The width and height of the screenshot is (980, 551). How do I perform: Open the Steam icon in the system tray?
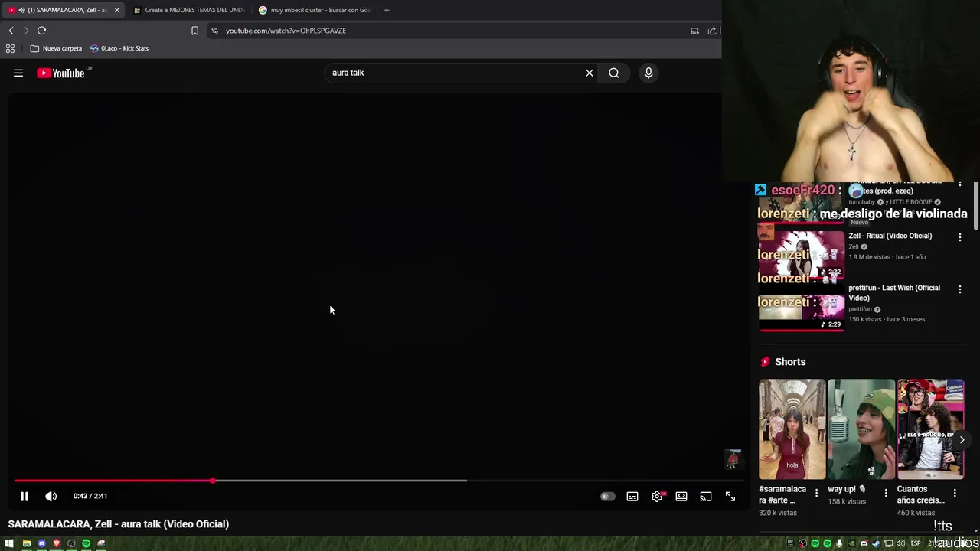(x=876, y=543)
